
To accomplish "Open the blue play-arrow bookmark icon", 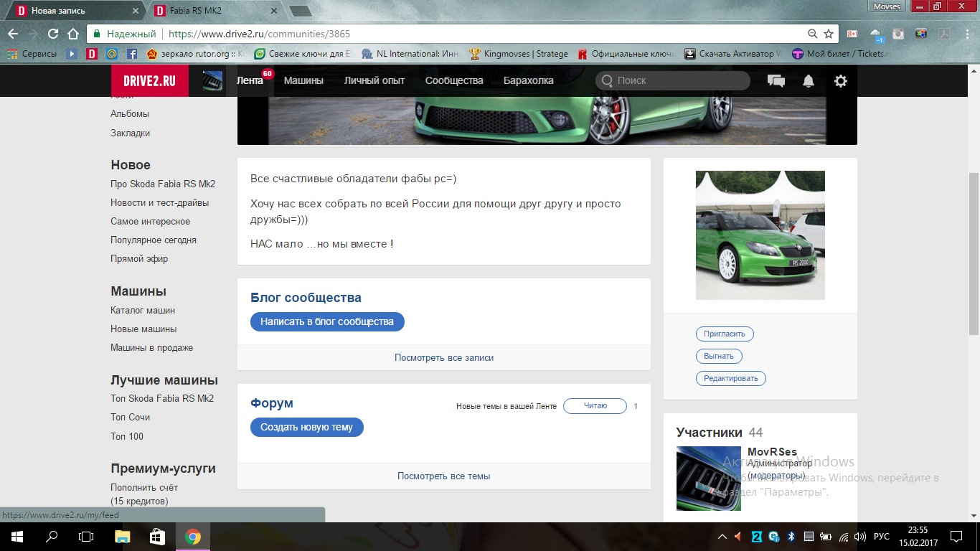I will point(72,54).
